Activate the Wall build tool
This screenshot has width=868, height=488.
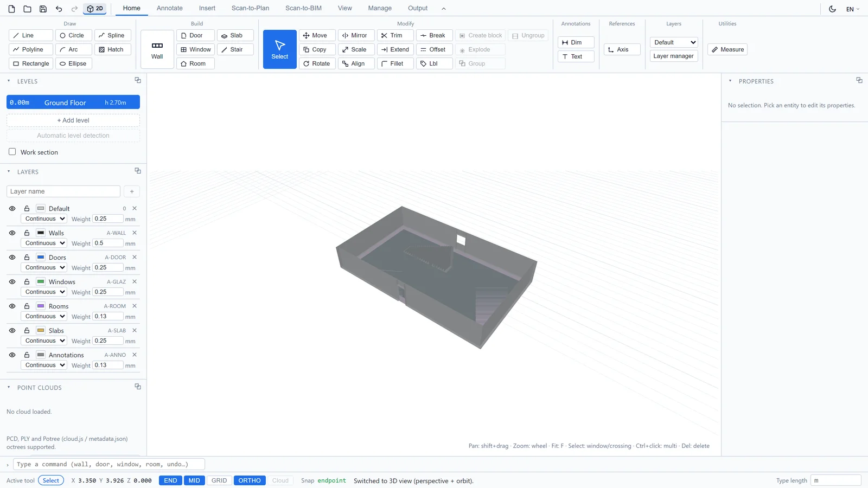coord(157,49)
